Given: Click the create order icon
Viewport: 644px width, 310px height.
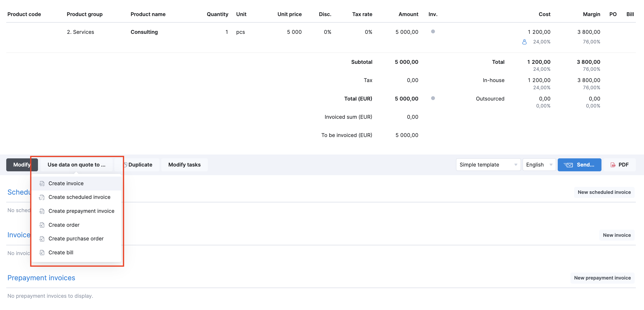Looking at the screenshot, I should click(41, 225).
